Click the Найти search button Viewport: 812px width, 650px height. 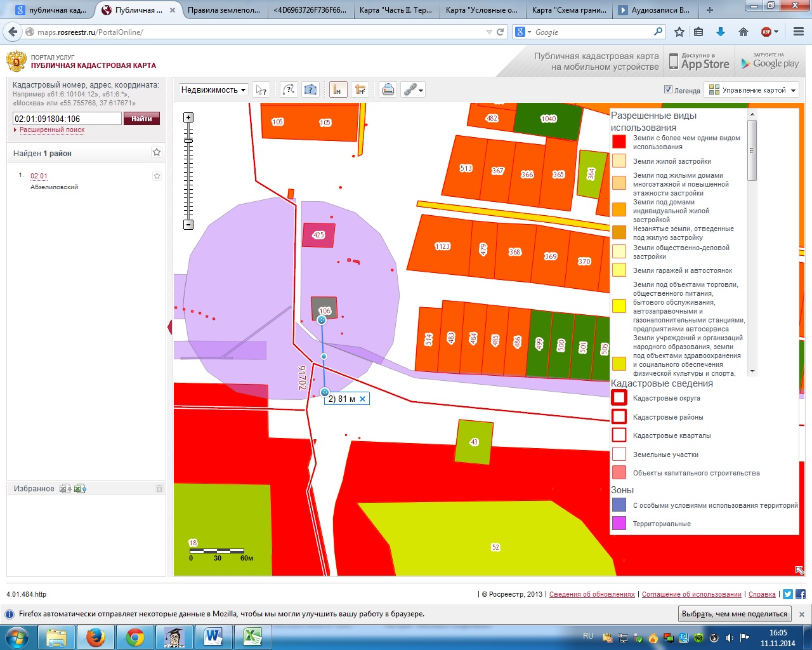tap(141, 119)
